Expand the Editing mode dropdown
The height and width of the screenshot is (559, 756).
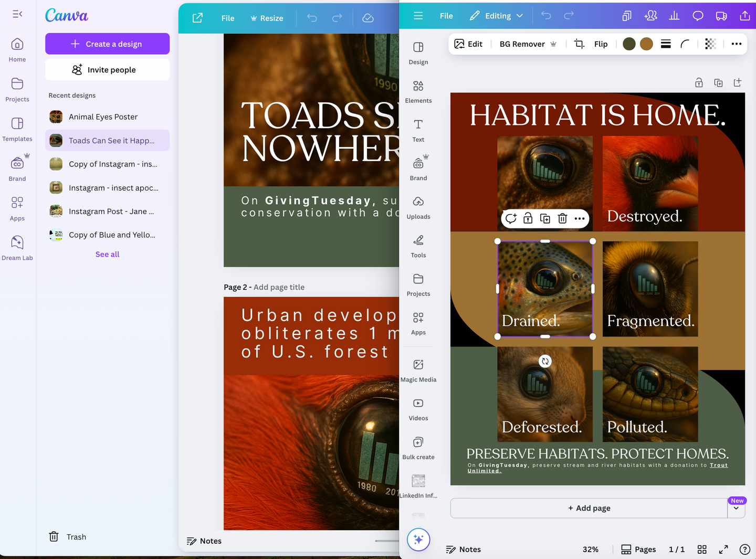[x=497, y=16]
